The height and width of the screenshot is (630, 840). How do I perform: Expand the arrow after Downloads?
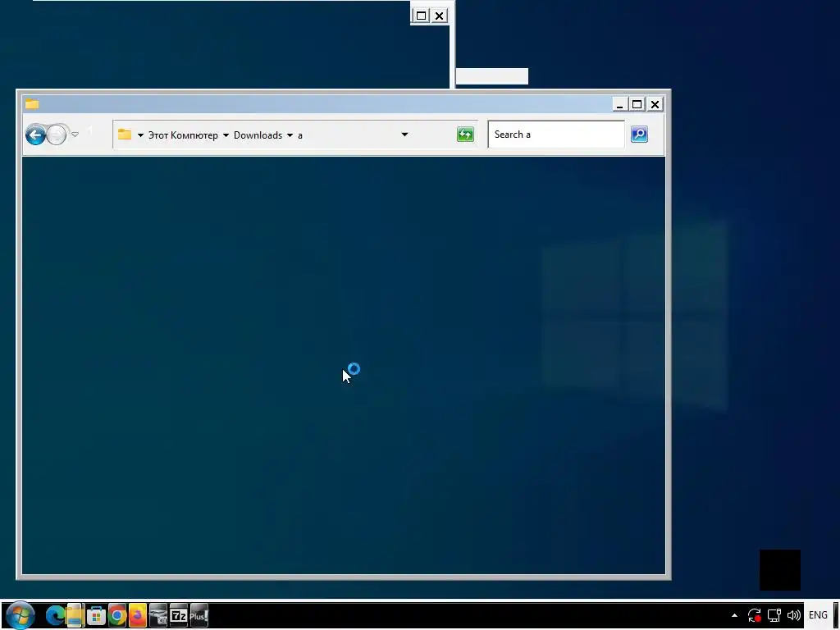[290, 135]
